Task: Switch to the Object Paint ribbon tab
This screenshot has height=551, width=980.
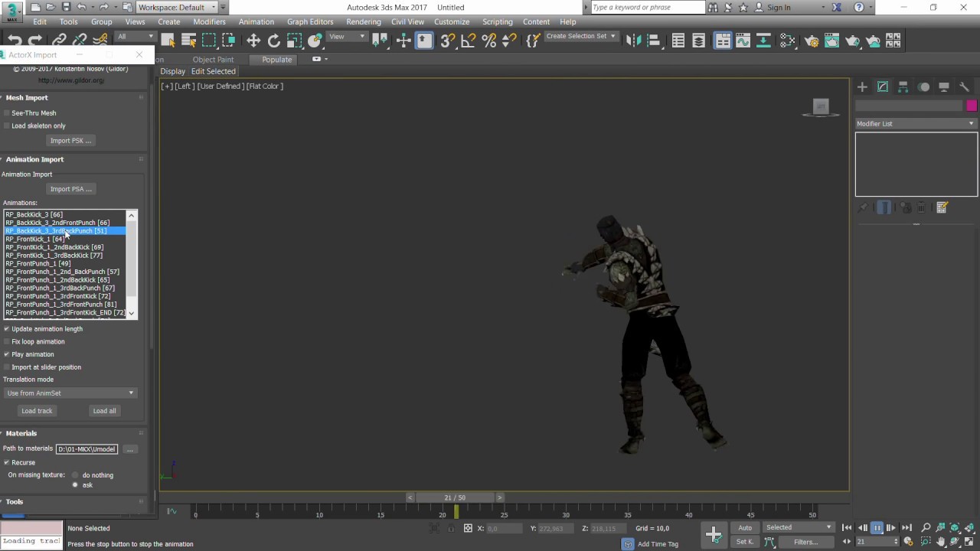Action: coord(213,60)
